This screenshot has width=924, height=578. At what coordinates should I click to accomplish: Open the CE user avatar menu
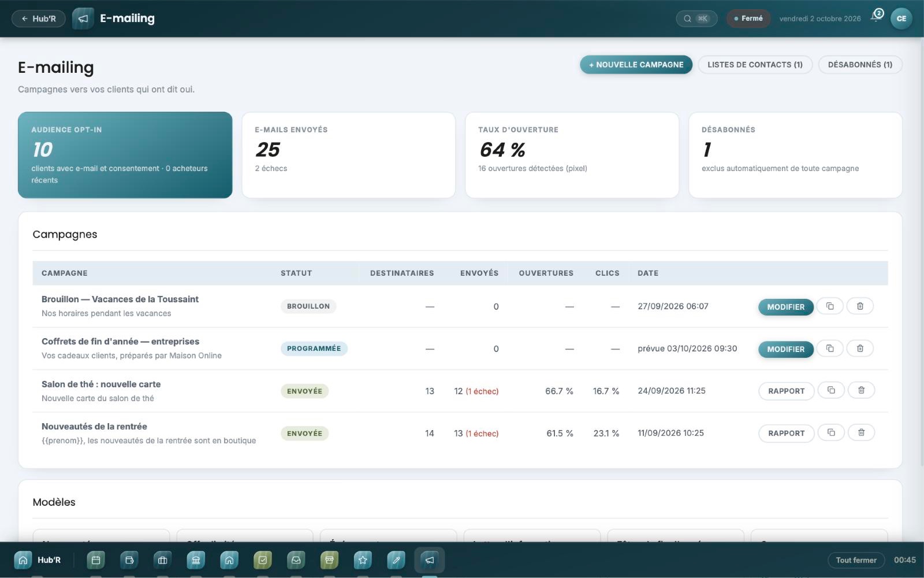(901, 18)
